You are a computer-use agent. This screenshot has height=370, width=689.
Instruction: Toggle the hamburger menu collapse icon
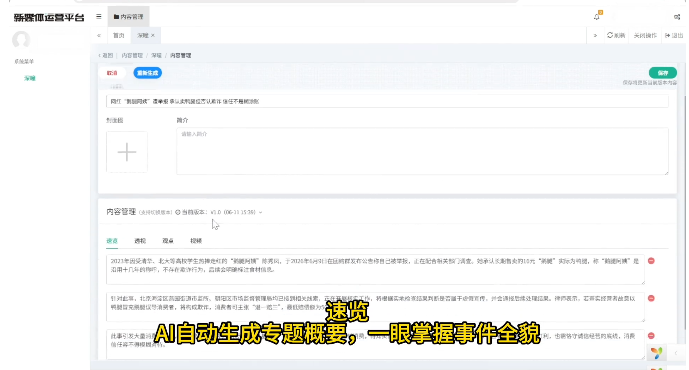[x=98, y=17]
